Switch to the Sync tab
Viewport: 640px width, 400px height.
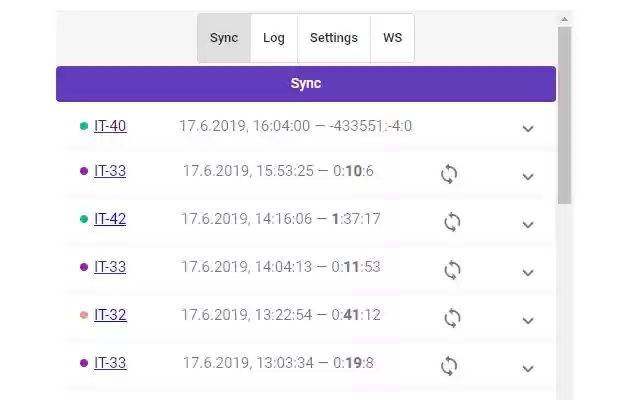[x=224, y=38]
